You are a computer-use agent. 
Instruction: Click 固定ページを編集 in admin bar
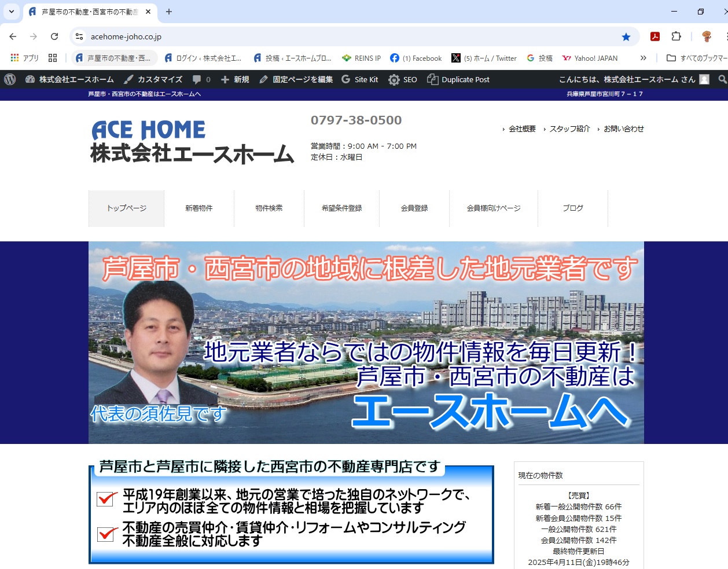296,79
